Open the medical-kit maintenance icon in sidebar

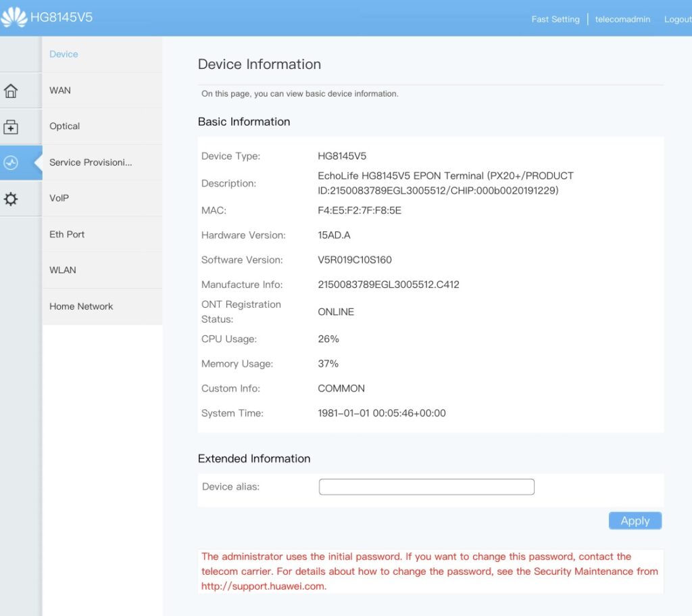11,126
